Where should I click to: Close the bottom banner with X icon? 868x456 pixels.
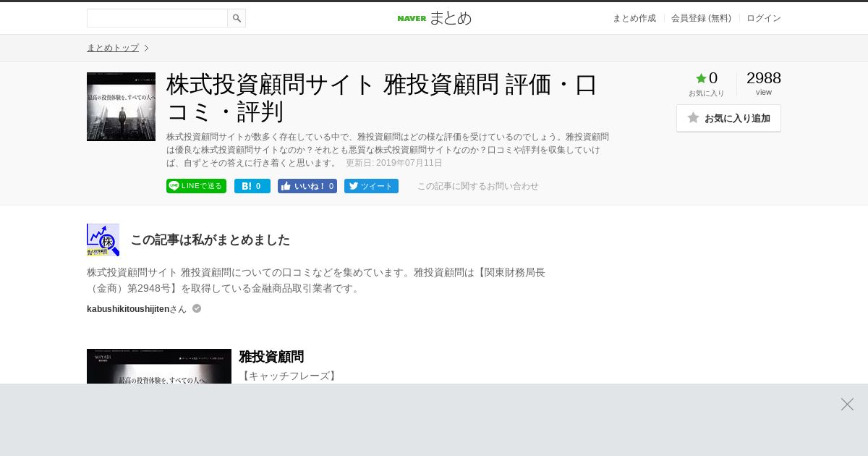847,404
